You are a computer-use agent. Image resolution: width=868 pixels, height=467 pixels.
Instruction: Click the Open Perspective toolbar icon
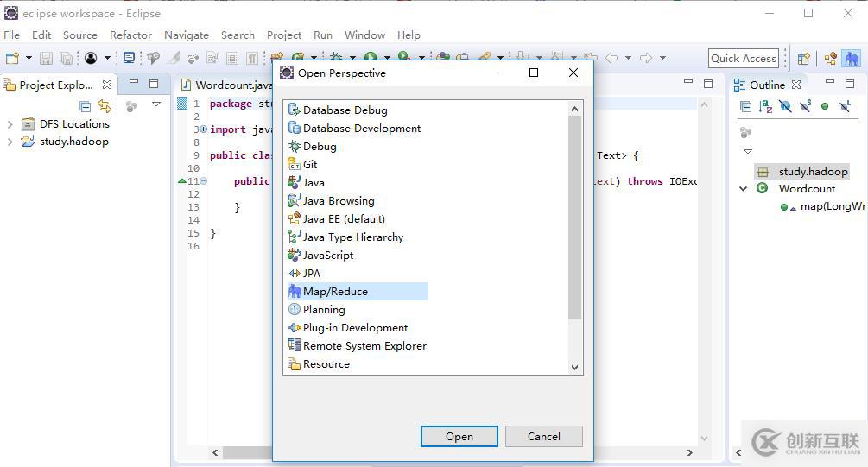(x=804, y=58)
